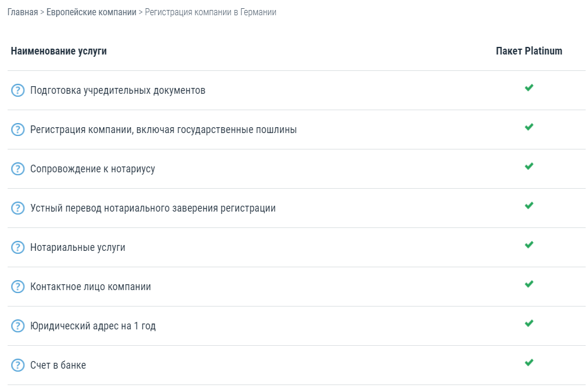588x388 pixels.
Task: Show tooltip icon for Нотариальные услуги
Action: pyautogui.click(x=18, y=247)
